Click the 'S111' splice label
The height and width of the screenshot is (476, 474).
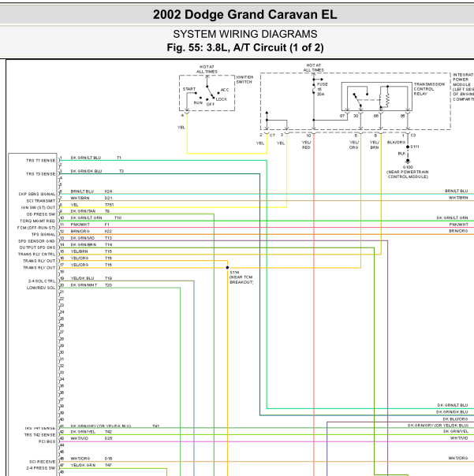coord(414,147)
